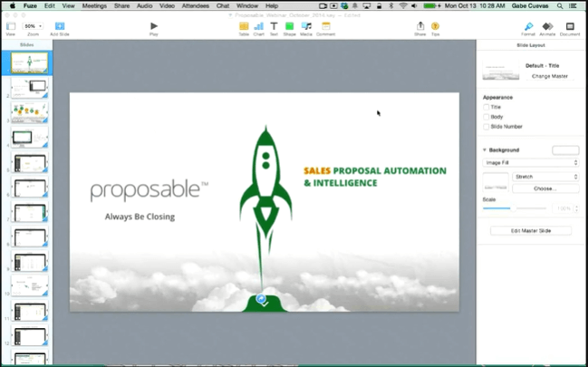
Task: Open the Notification Center icon
Action: click(573, 6)
